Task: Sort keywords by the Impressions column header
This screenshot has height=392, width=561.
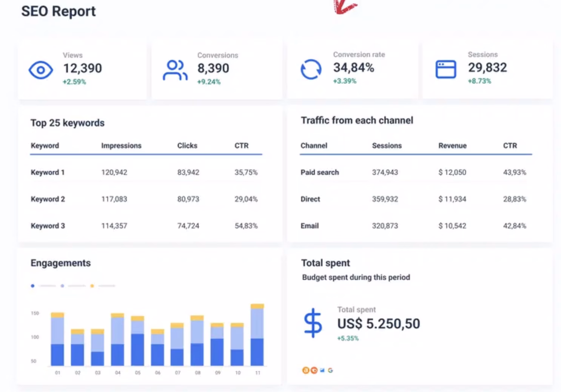Action: 121,146
